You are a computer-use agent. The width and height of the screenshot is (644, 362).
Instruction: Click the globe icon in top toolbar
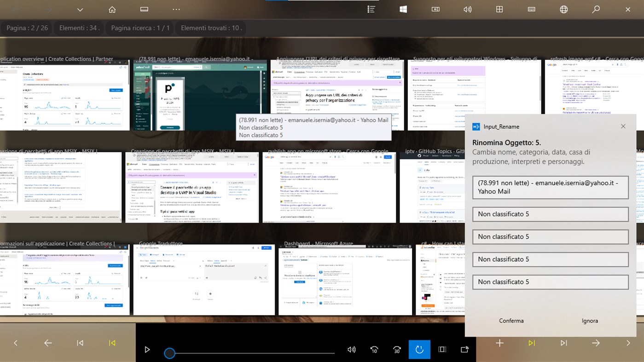563,9
